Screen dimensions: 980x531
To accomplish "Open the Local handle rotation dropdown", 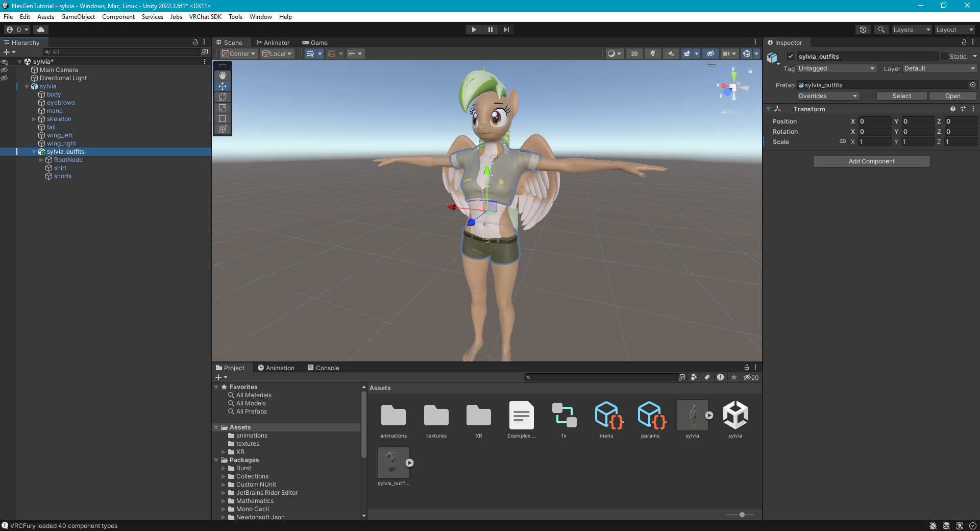I will 277,54.
